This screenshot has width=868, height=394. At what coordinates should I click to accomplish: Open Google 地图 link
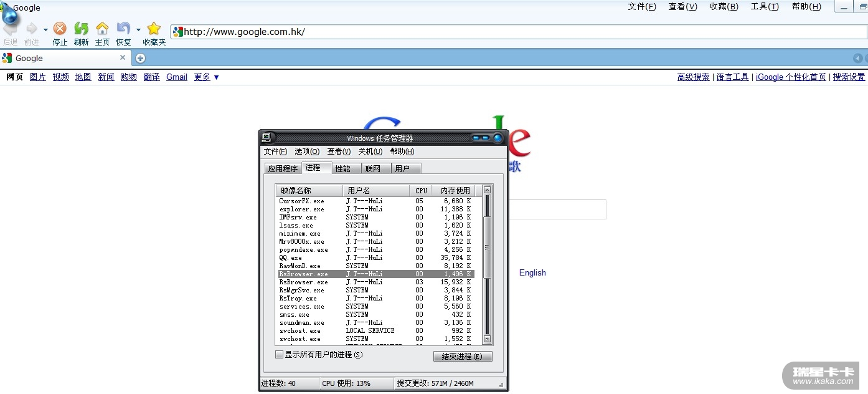[83, 77]
